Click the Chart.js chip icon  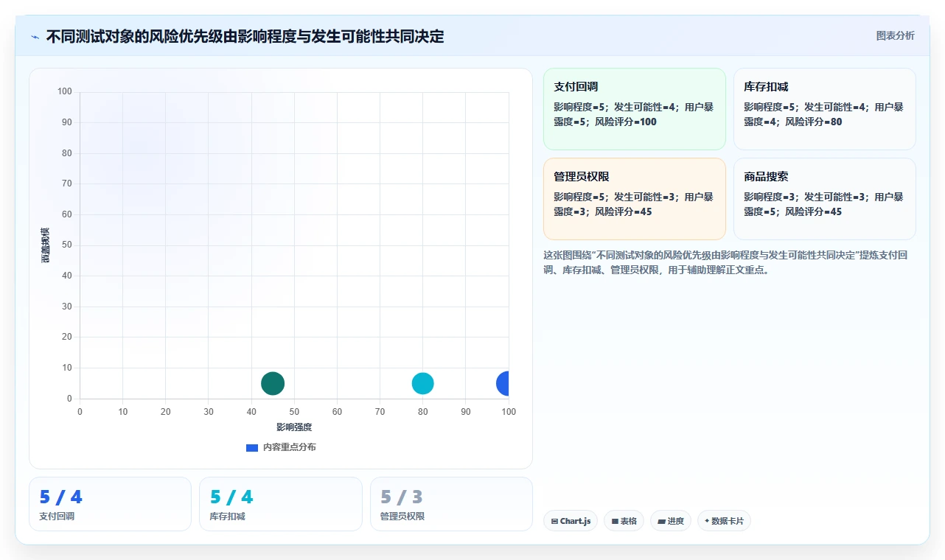tap(554, 522)
